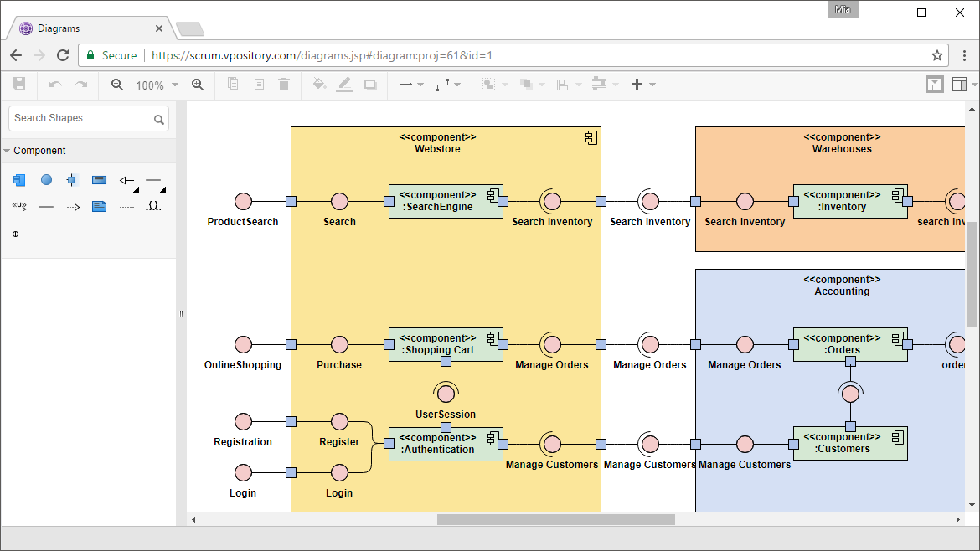980x551 pixels.
Task: Select the Interface circle shape in palette
Action: click(46, 180)
